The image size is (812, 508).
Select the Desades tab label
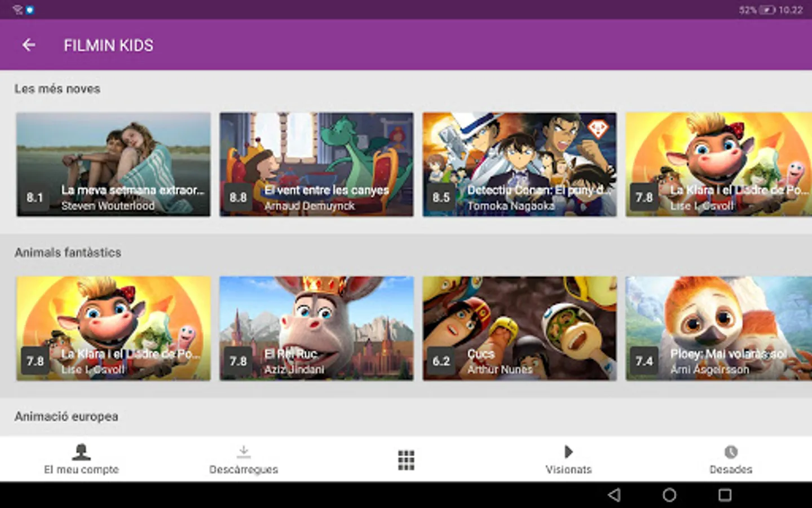[731, 470]
